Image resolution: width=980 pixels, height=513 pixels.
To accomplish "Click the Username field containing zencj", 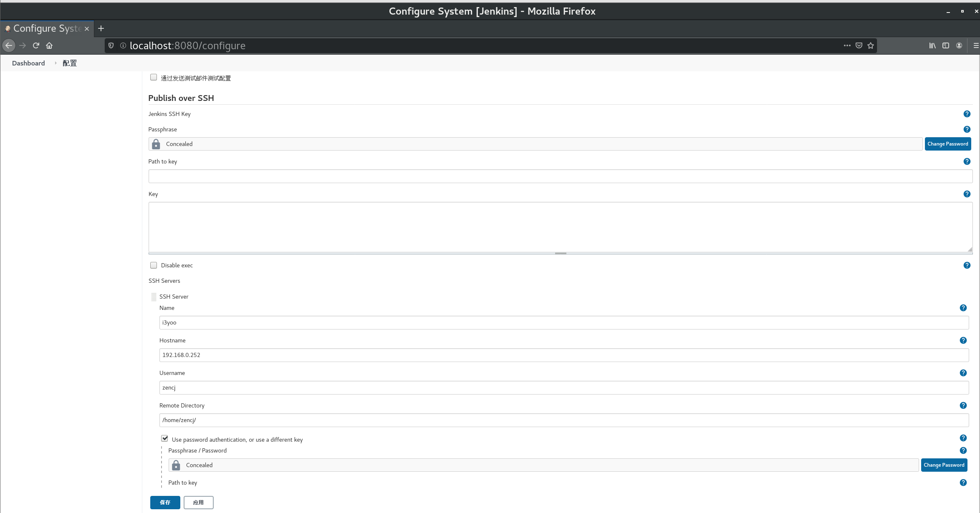I will pos(564,387).
